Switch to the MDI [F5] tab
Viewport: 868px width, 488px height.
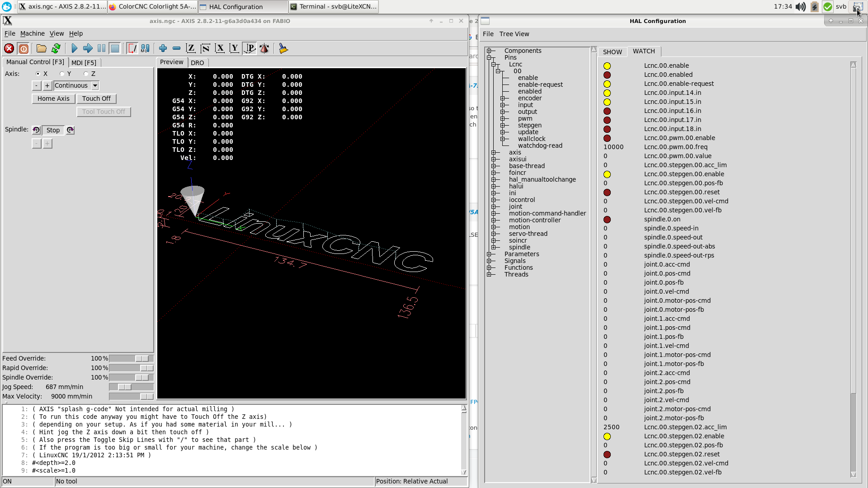[x=84, y=62]
